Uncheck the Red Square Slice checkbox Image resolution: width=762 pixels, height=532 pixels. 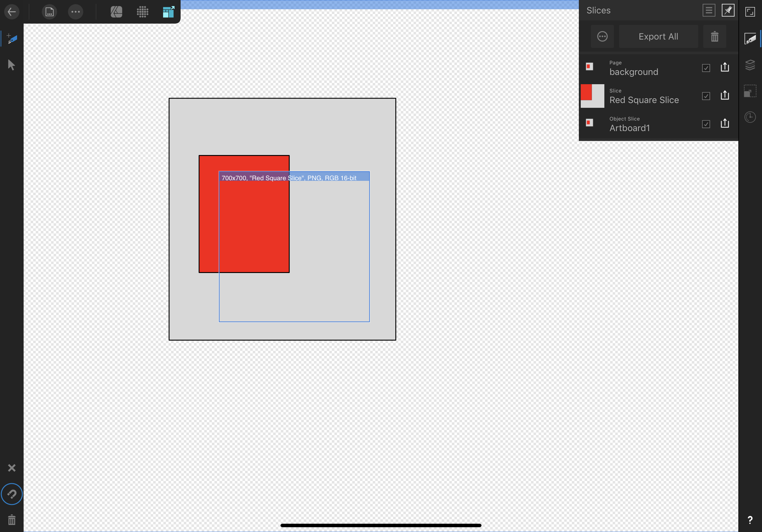point(706,96)
